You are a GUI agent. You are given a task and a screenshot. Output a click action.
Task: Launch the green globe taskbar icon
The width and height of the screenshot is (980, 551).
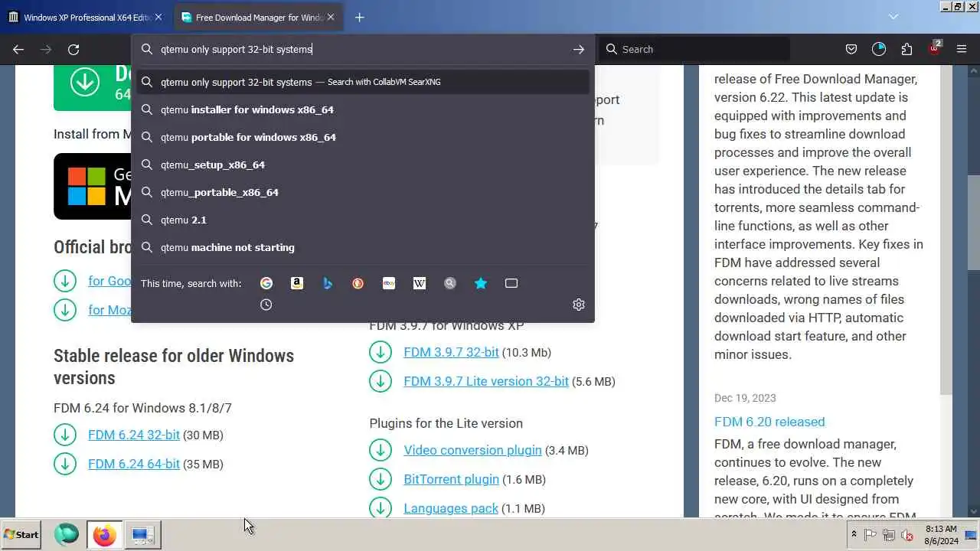click(x=67, y=535)
